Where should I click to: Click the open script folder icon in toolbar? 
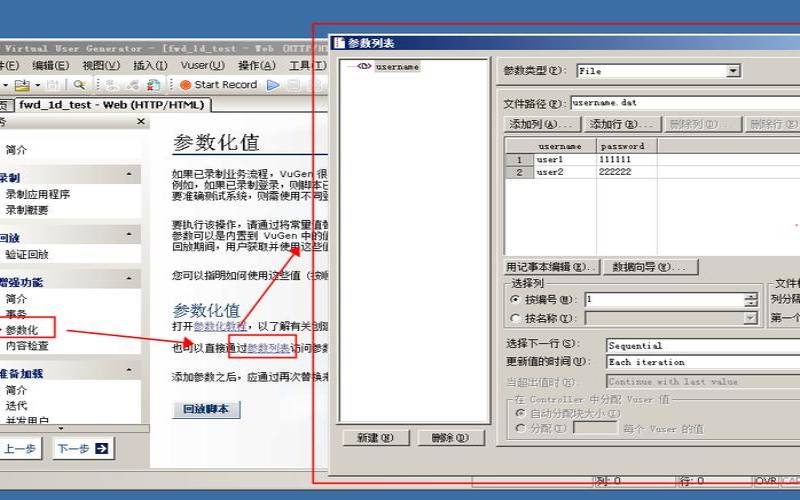(22, 85)
